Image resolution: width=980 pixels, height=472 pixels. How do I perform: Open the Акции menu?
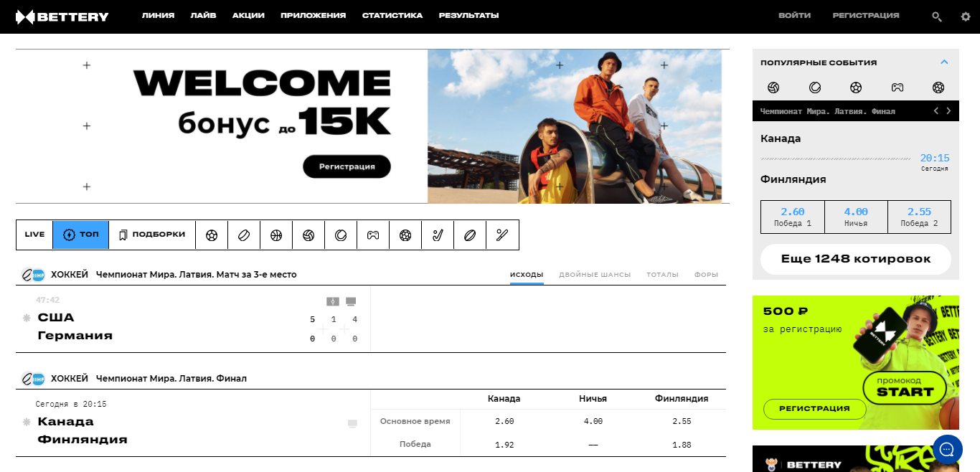[x=248, y=16]
